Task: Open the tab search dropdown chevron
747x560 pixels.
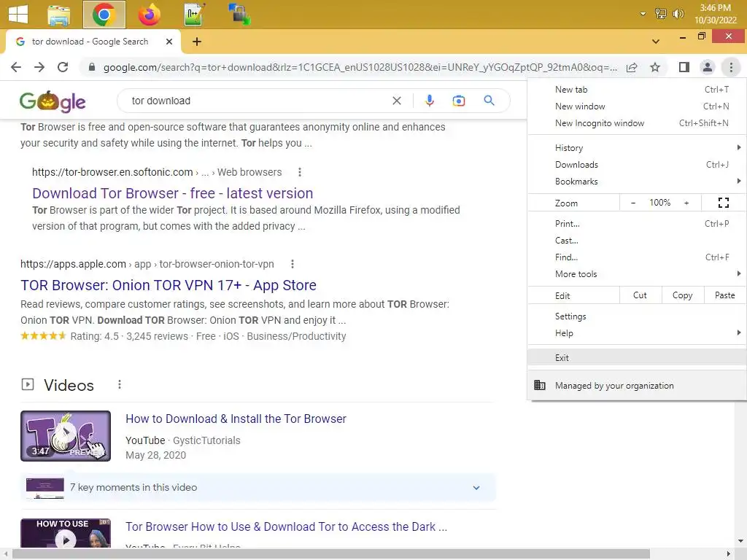Action: click(x=656, y=42)
